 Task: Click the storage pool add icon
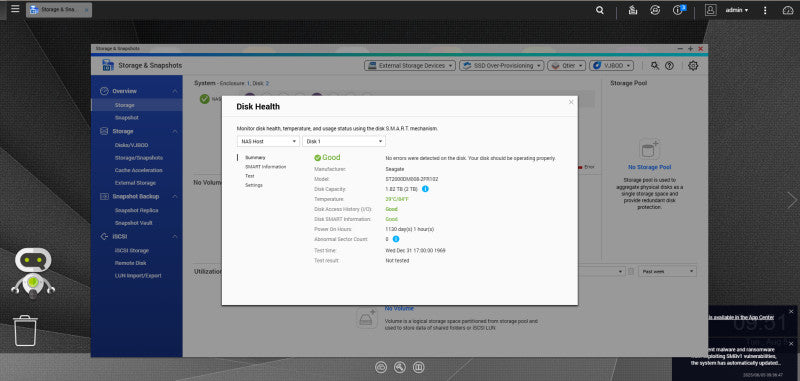pos(649,149)
